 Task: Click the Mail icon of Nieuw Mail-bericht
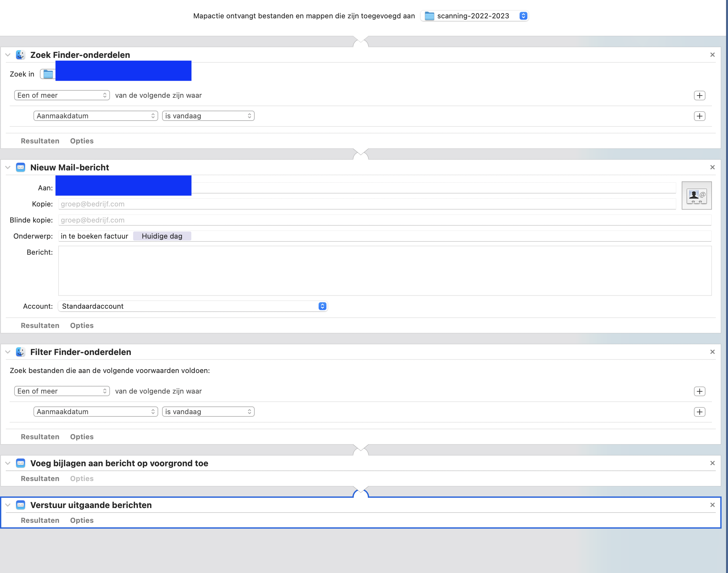(21, 168)
